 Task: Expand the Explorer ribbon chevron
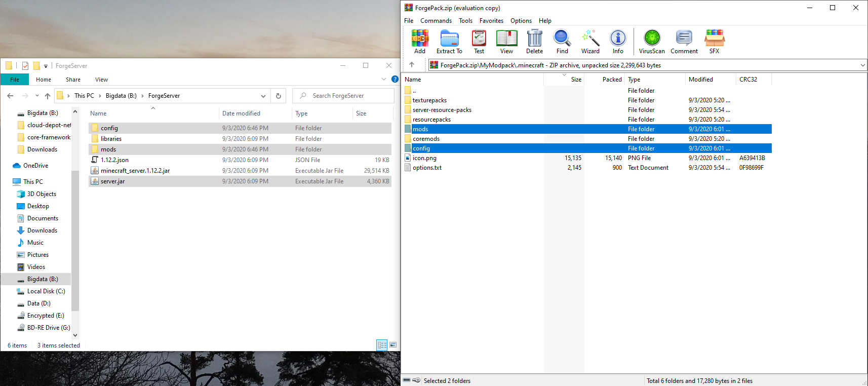click(383, 79)
